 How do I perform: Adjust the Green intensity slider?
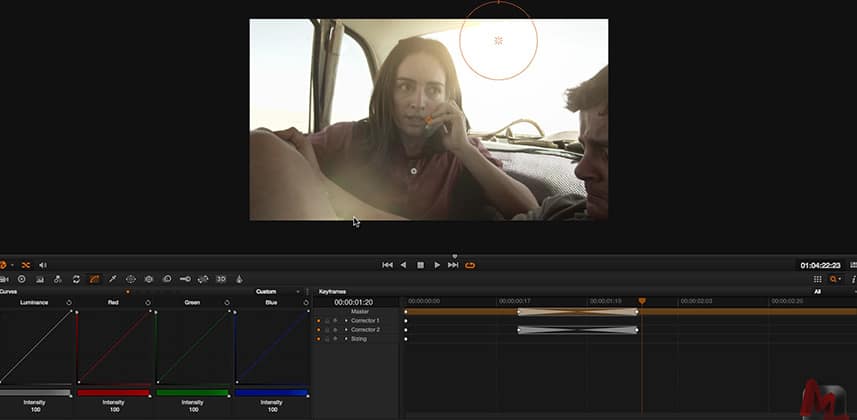192,393
